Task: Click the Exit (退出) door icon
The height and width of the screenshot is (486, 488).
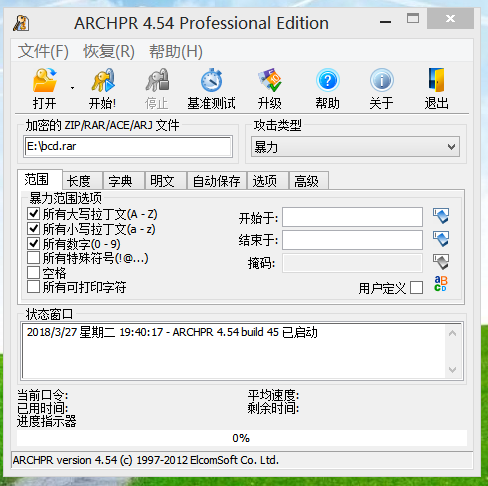Action: click(436, 80)
